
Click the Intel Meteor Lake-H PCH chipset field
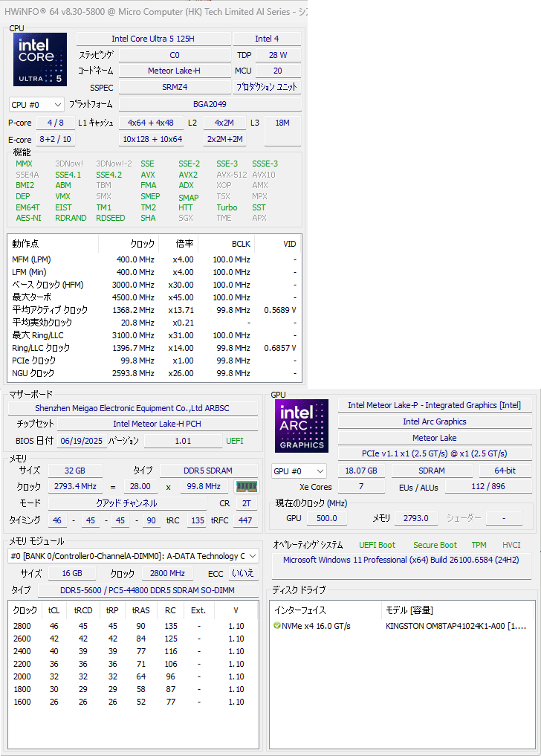155,424
